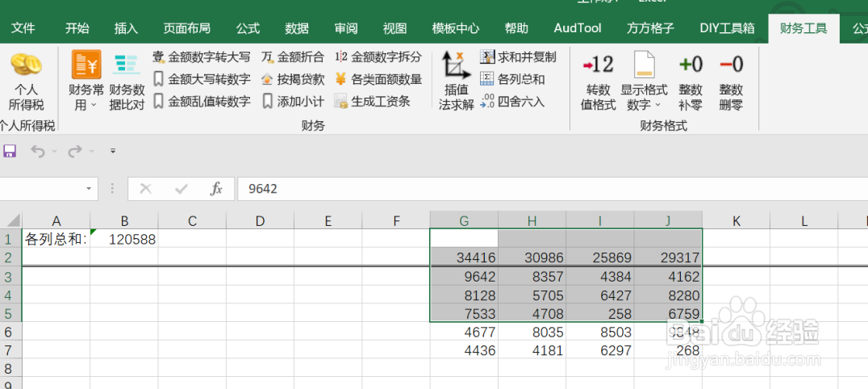868x389 pixels.
Task: Open 插值法求解 tool
Action: pyautogui.click(x=456, y=82)
